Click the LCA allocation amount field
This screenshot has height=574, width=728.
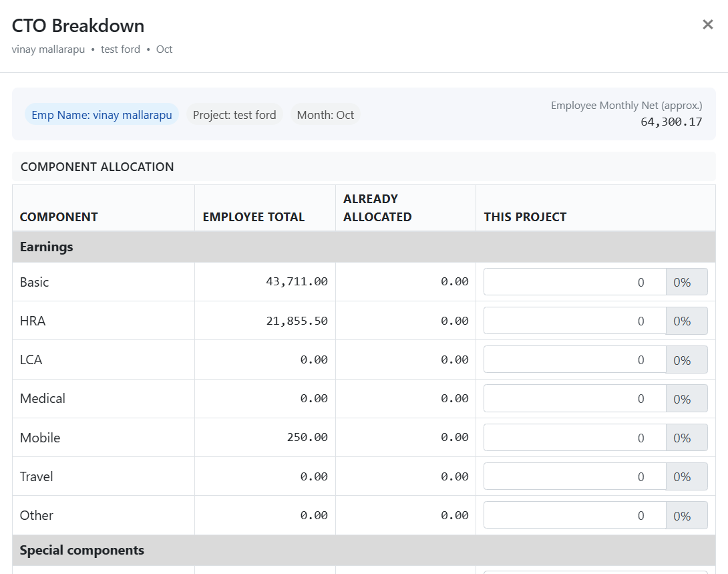574,360
